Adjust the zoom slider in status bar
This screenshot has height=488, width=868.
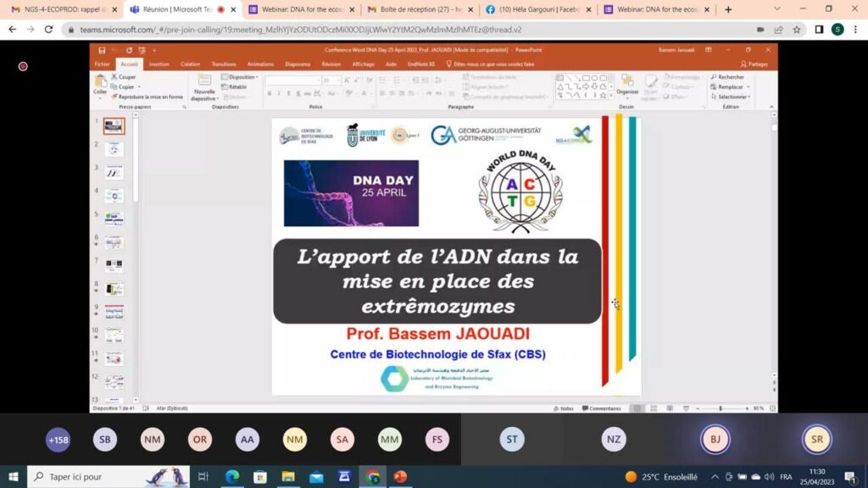coord(720,408)
